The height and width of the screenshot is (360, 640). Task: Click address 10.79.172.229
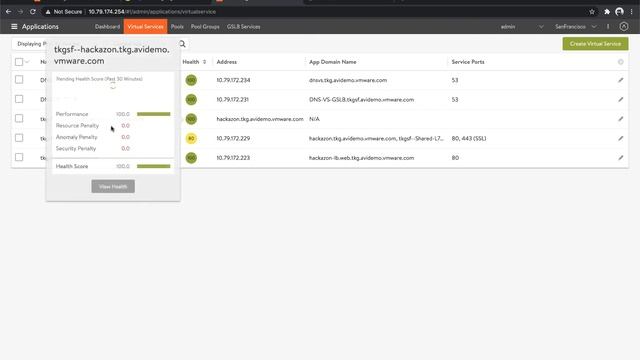click(x=233, y=138)
